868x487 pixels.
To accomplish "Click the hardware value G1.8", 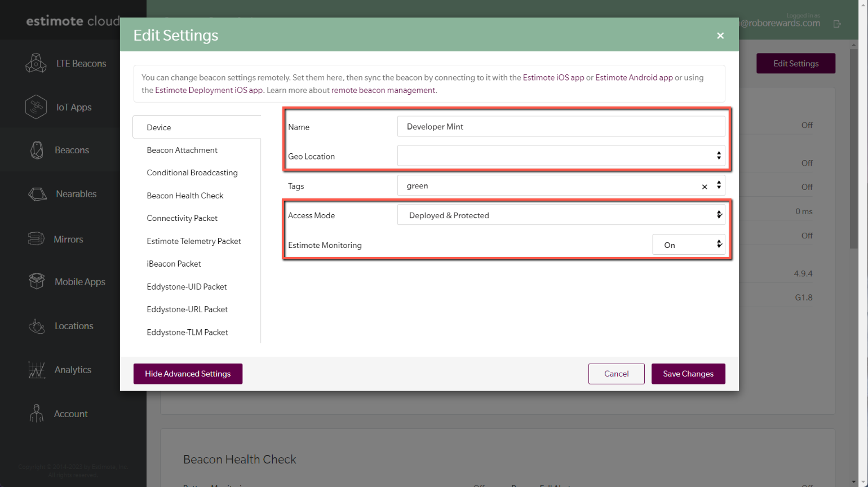I will [804, 297].
